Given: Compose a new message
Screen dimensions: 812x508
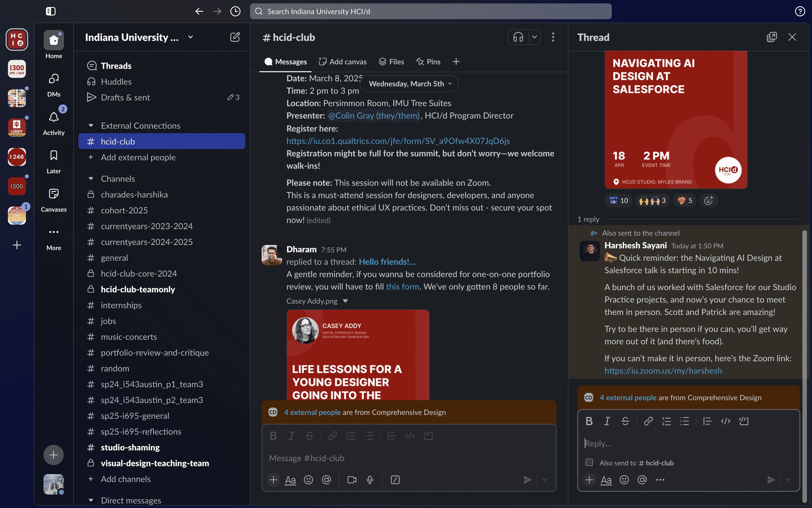Looking at the screenshot, I should [x=235, y=37].
